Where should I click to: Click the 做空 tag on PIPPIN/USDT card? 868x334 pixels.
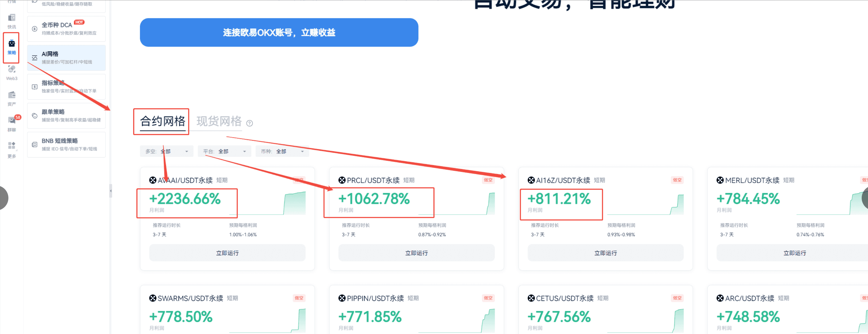click(x=488, y=298)
